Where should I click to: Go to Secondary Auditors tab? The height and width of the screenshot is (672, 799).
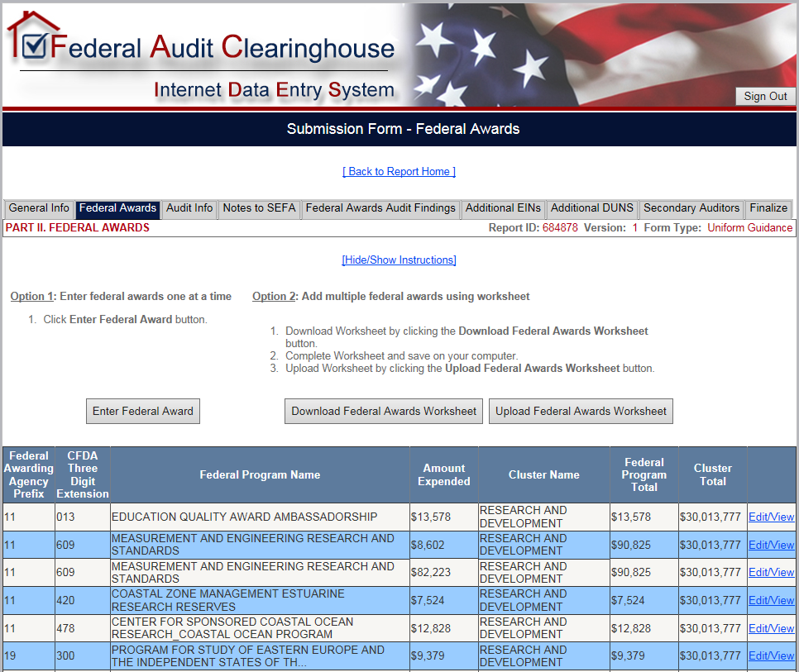click(691, 208)
